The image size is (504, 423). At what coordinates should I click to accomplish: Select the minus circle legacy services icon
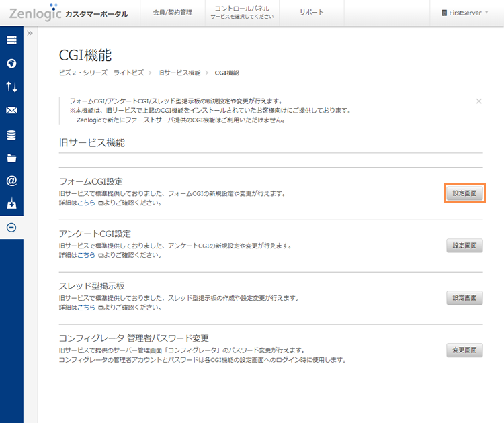11,228
